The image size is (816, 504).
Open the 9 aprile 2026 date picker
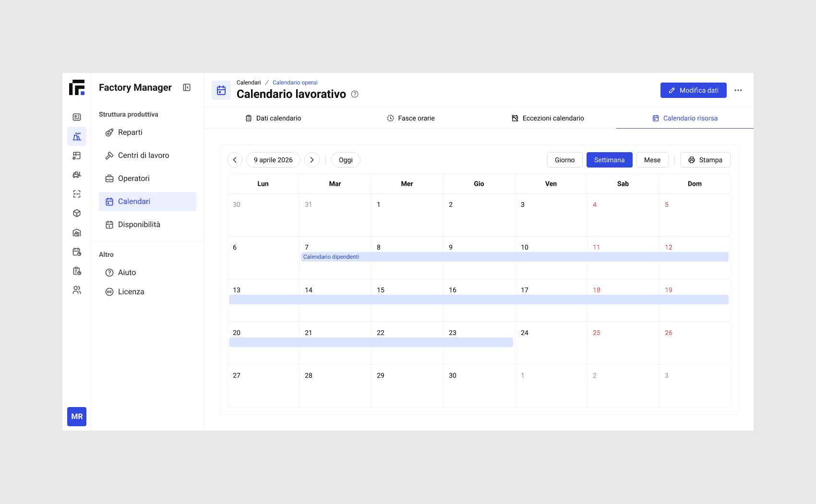(x=273, y=160)
